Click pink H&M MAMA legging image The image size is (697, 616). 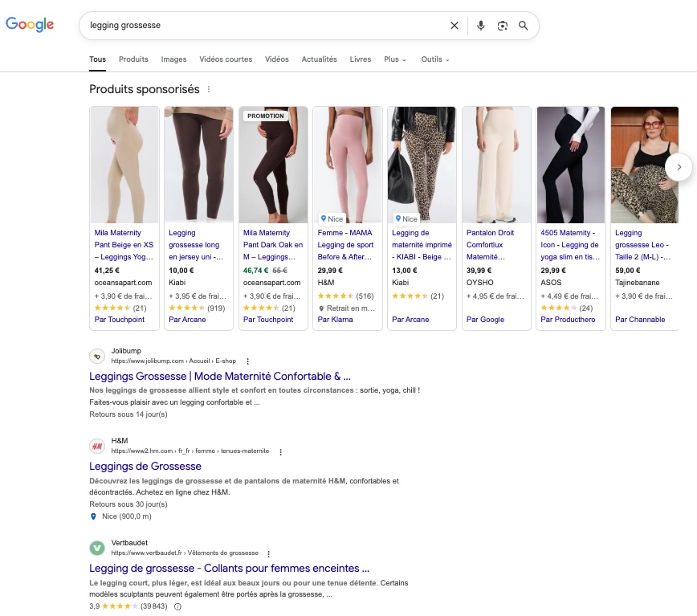coord(348,165)
